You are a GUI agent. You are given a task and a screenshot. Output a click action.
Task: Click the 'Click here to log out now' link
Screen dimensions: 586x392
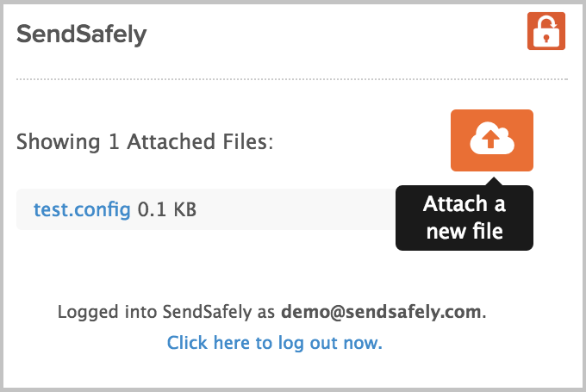pos(275,343)
